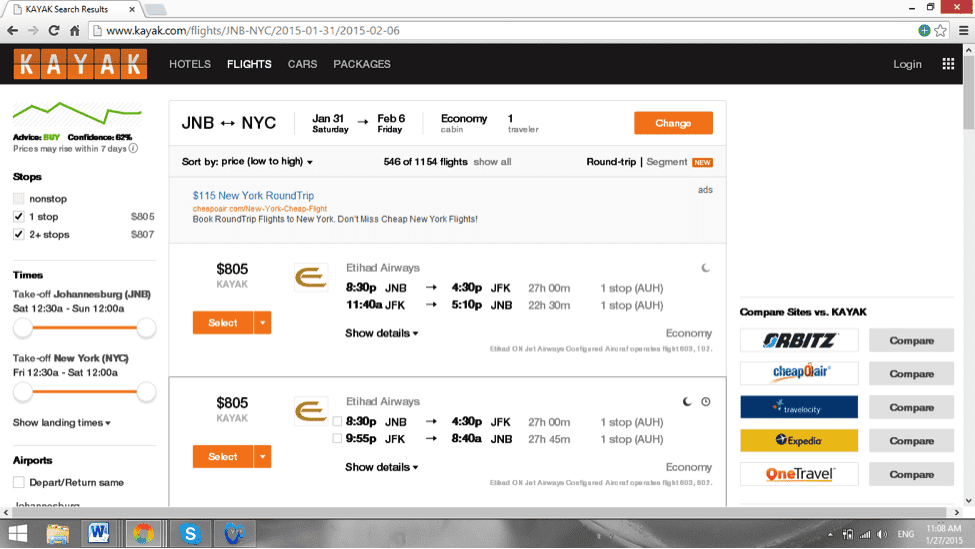Click the Orbitz logo

[x=799, y=341]
